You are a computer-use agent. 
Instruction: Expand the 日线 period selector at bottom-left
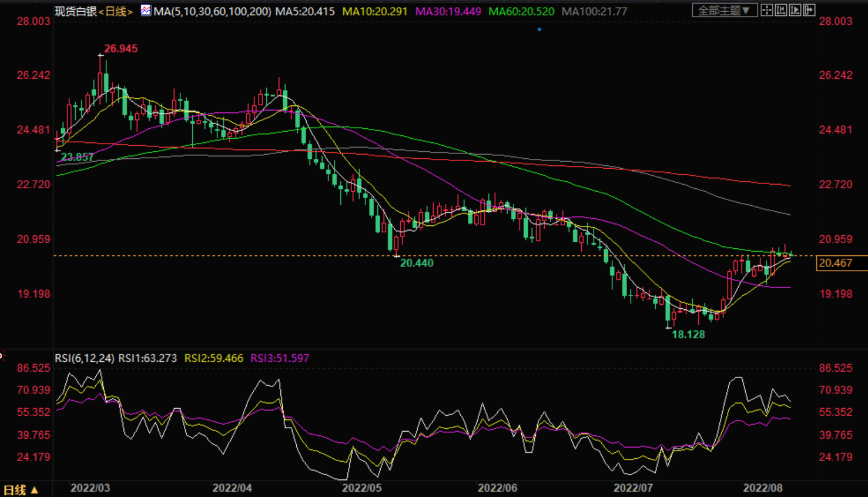[x=21, y=489]
